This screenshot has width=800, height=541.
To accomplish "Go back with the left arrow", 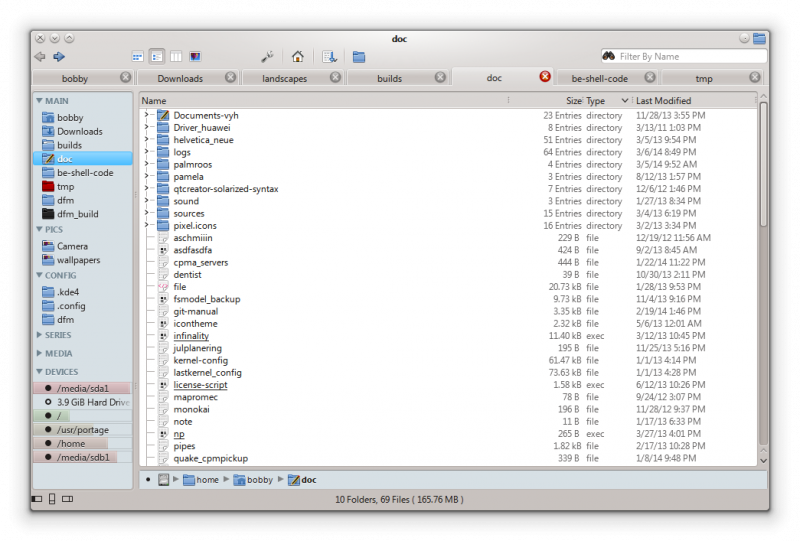I will click(40, 57).
